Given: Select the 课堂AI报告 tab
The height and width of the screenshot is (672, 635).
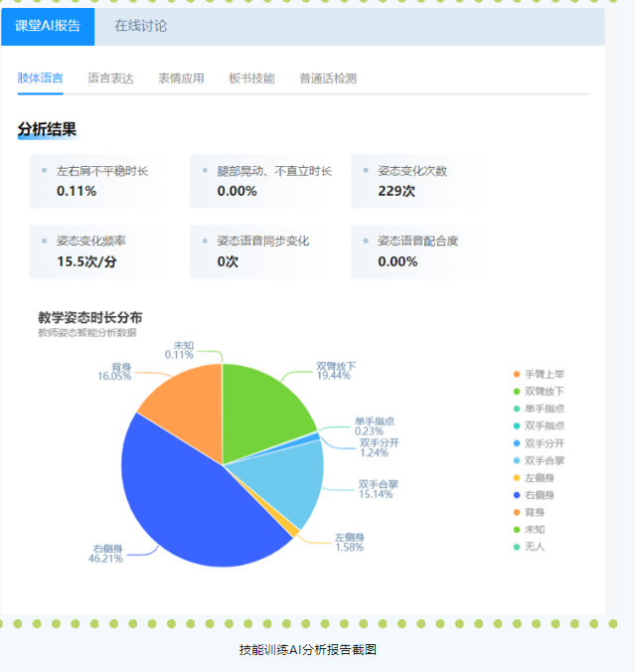Looking at the screenshot, I should [x=48, y=27].
